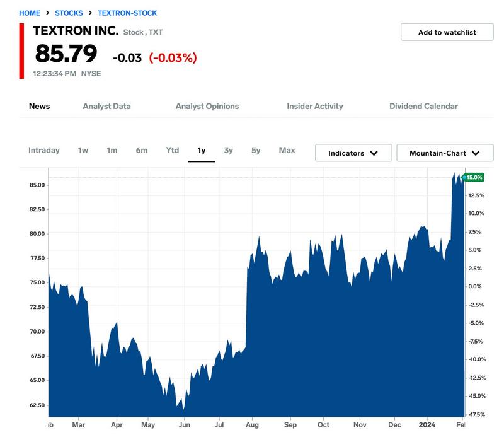
Task: Select the 6m chart range
Action: [141, 150]
